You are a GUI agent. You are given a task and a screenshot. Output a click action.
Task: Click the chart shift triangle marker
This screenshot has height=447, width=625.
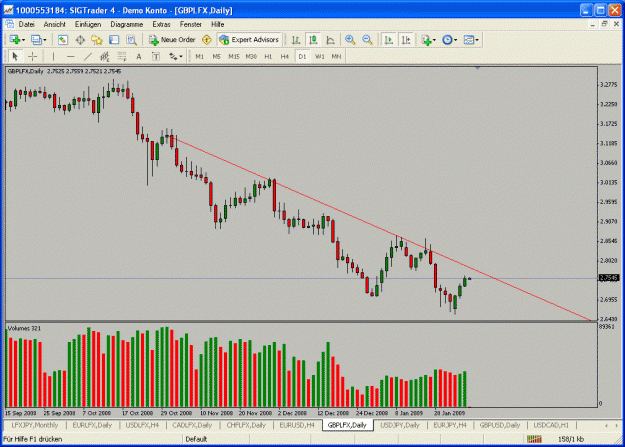(x=478, y=68)
